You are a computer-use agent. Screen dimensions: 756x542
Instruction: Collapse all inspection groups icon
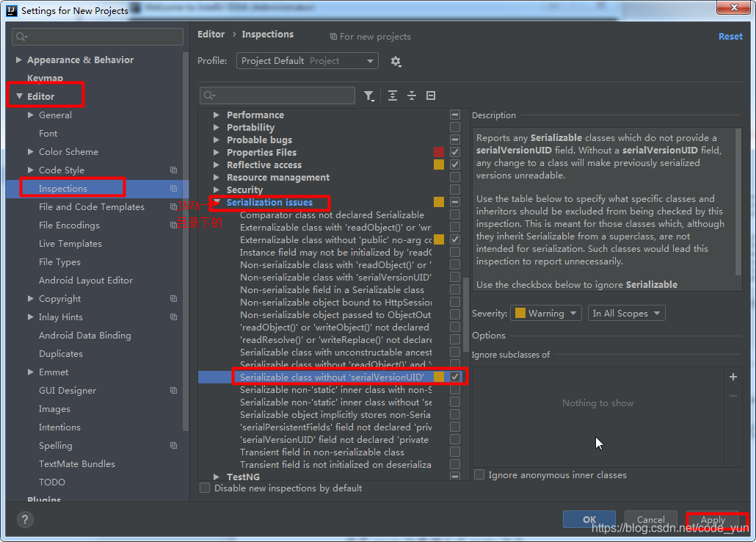pyautogui.click(x=412, y=95)
